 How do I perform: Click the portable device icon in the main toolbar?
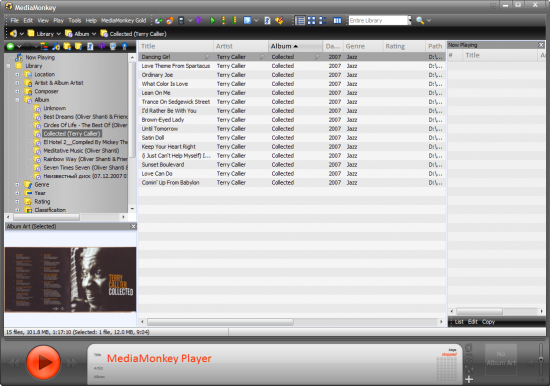click(x=181, y=21)
